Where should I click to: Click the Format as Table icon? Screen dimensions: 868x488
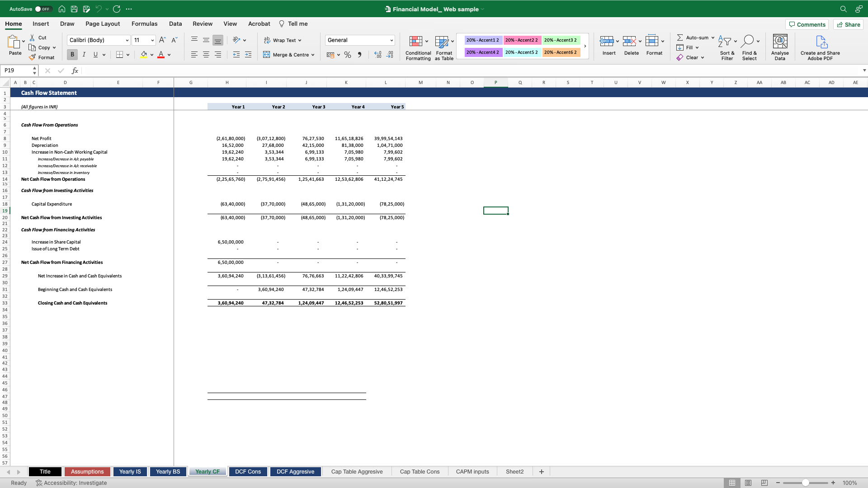click(x=441, y=42)
